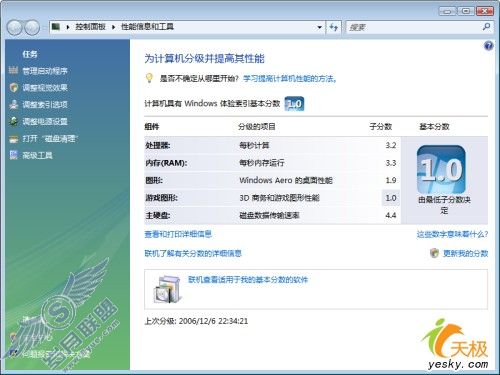Open 管理启动程序 task
The height and width of the screenshot is (375, 500).
point(45,71)
